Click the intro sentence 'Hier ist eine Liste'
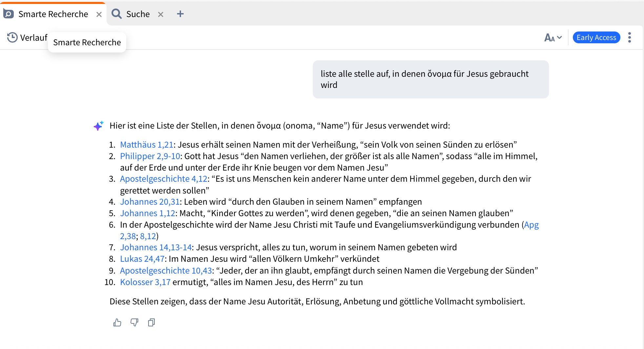This screenshot has height=349, width=644. (280, 126)
